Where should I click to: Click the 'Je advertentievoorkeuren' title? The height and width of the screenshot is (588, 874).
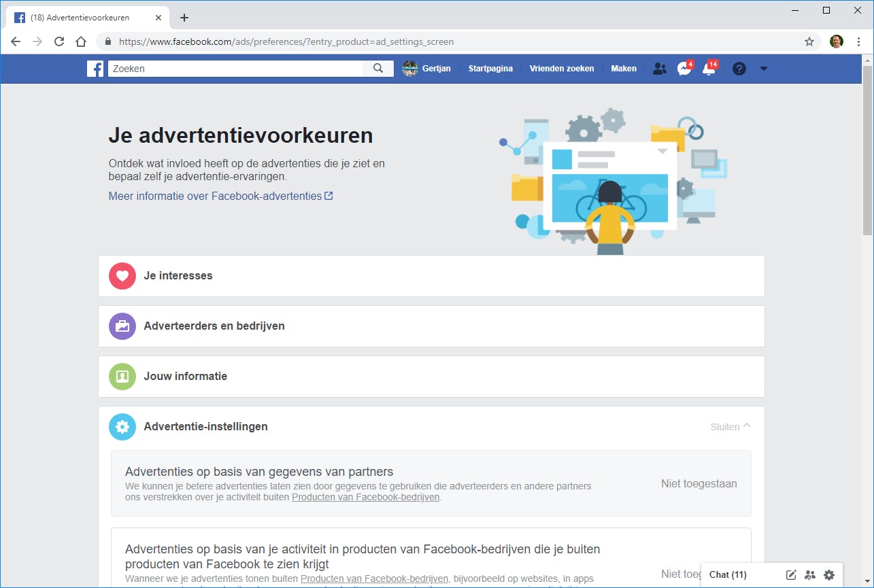coord(241,135)
